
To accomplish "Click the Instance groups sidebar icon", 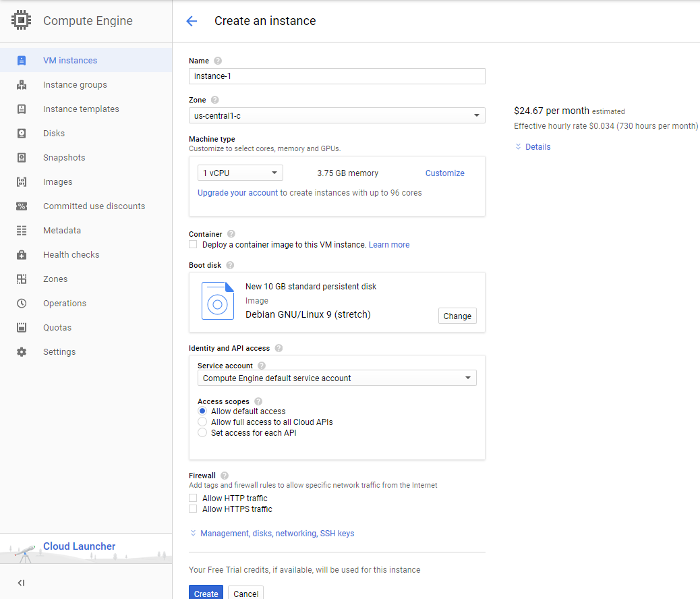I will (22, 85).
